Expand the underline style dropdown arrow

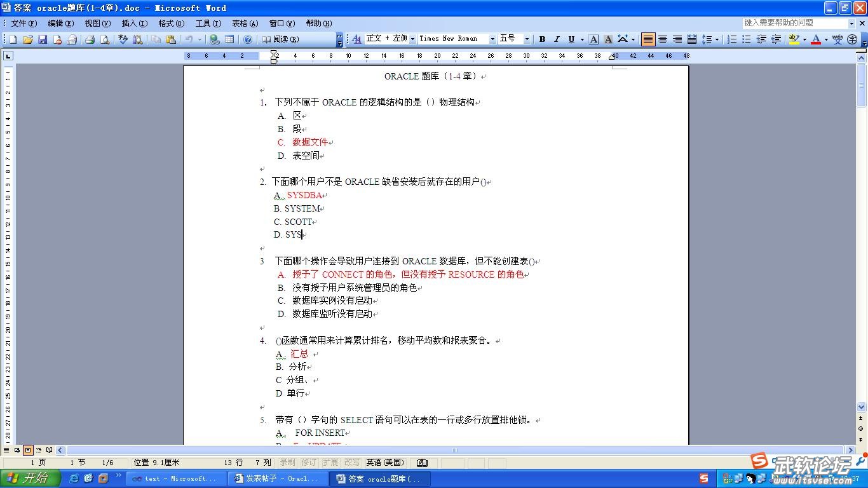click(x=581, y=39)
